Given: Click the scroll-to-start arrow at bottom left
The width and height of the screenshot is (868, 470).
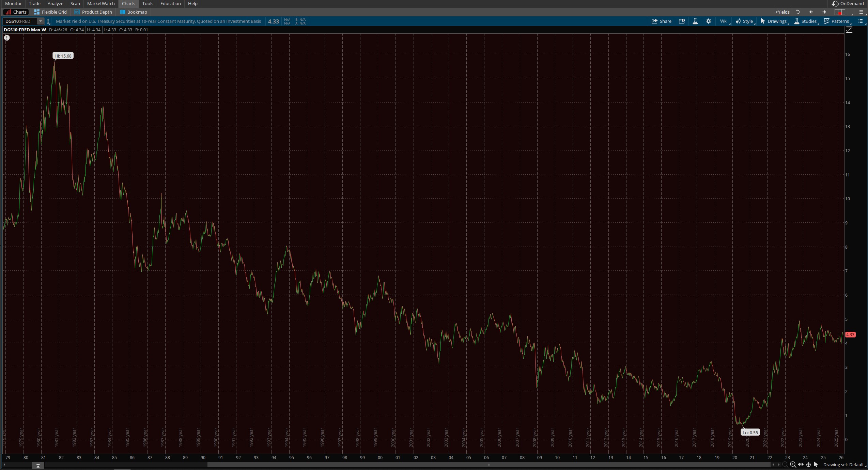Looking at the screenshot, I should [x=4, y=465].
